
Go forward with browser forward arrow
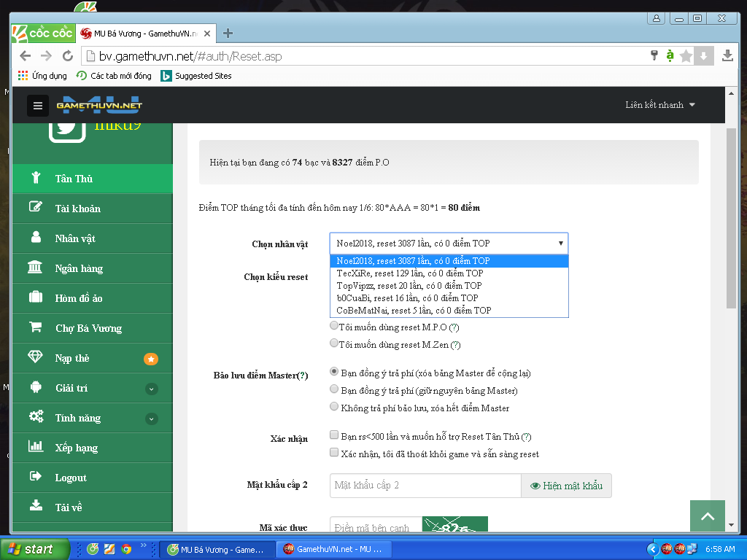46,56
